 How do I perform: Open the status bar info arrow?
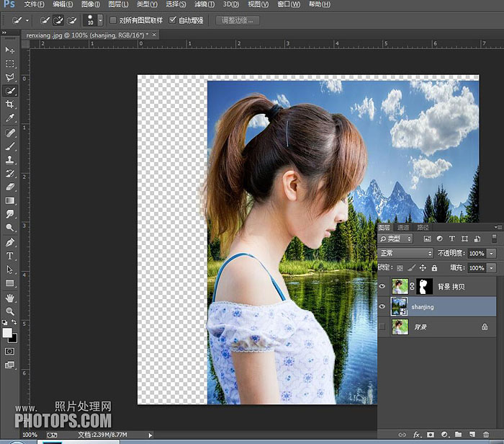point(150,435)
